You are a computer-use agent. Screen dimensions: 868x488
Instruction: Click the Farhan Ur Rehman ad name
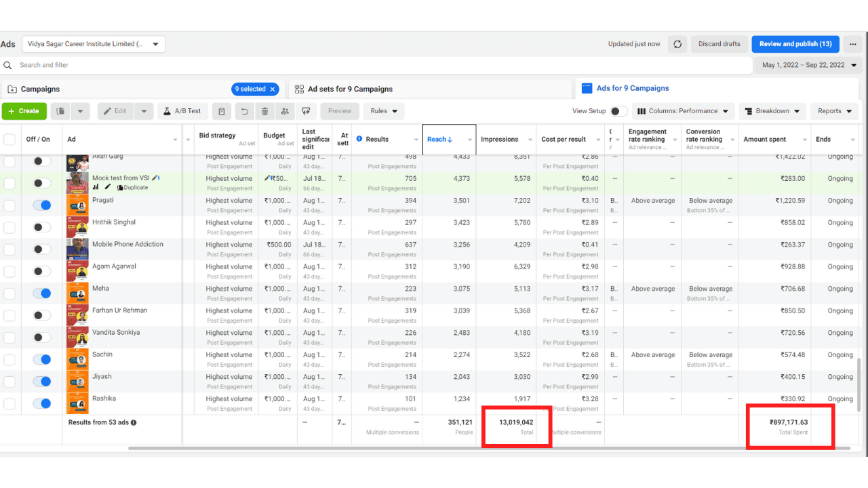tap(120, 310)
